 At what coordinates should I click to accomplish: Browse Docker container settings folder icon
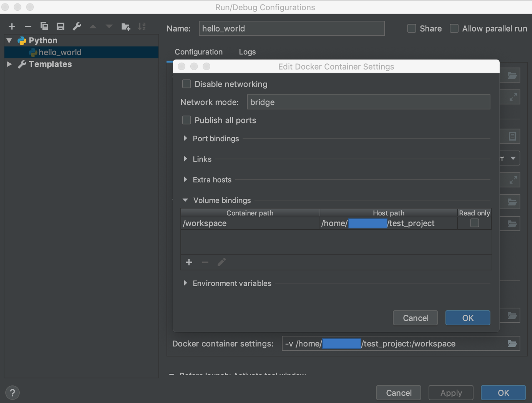(x=512, y=344)
